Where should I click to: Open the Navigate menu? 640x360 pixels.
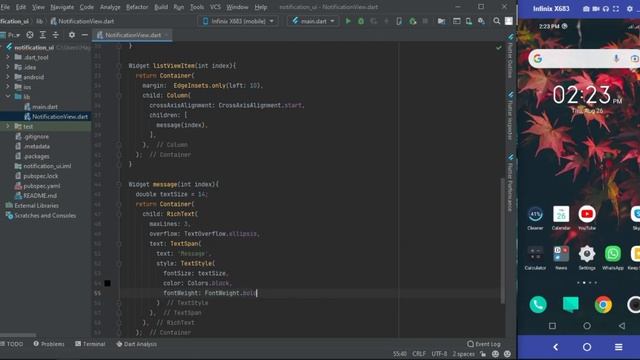[62, 7]
